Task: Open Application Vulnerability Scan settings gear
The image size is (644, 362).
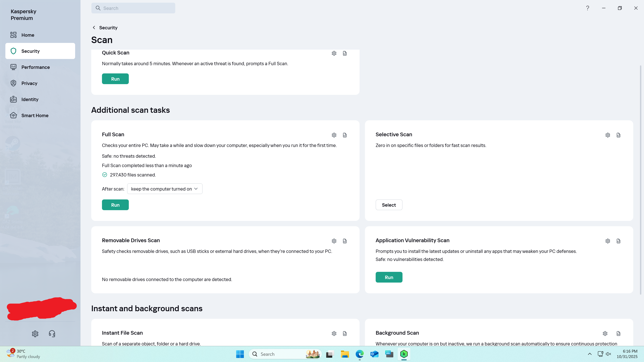Action: pos(608,241)
